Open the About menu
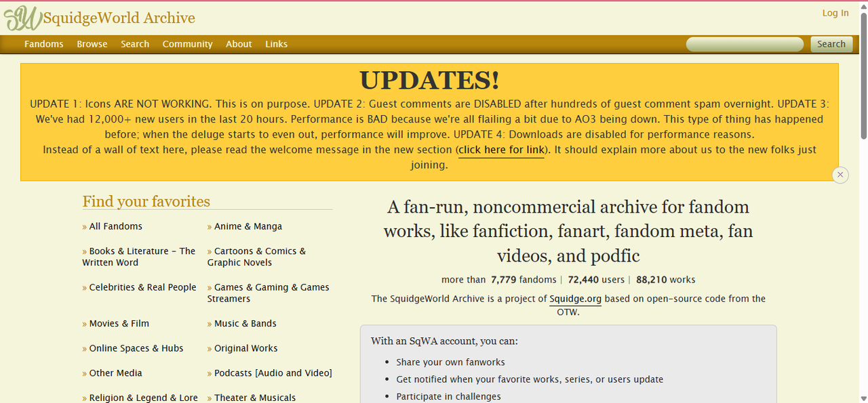This screenshot has width=868, height=403. coord(239,44)
